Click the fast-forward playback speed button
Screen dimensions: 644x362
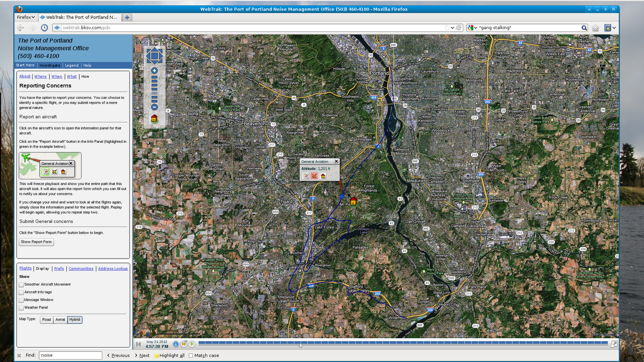[x=184, y=344]
